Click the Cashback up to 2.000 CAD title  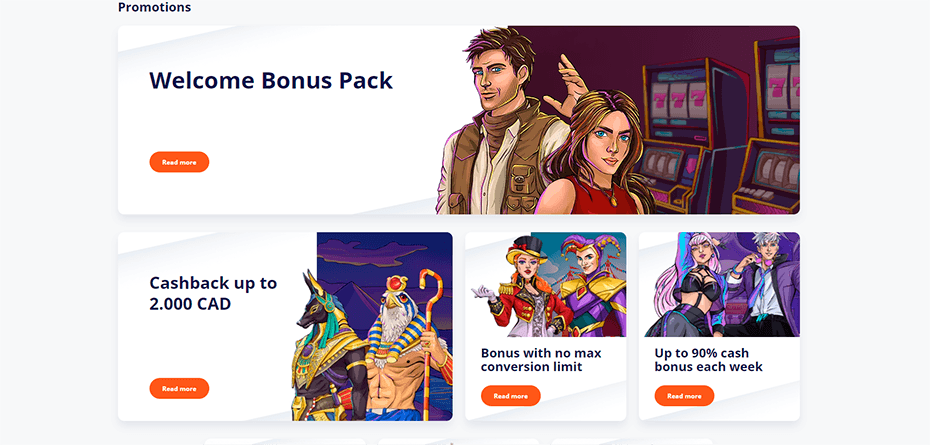click(x=213, y=293)
